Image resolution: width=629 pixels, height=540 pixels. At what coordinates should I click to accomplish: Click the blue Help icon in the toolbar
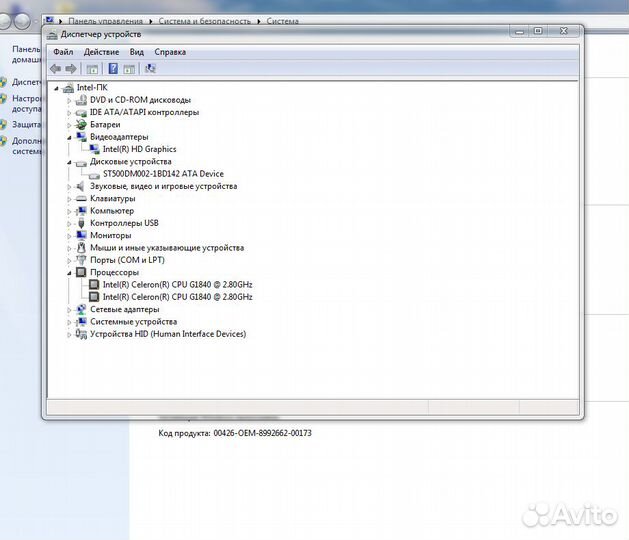coord(113,69)
